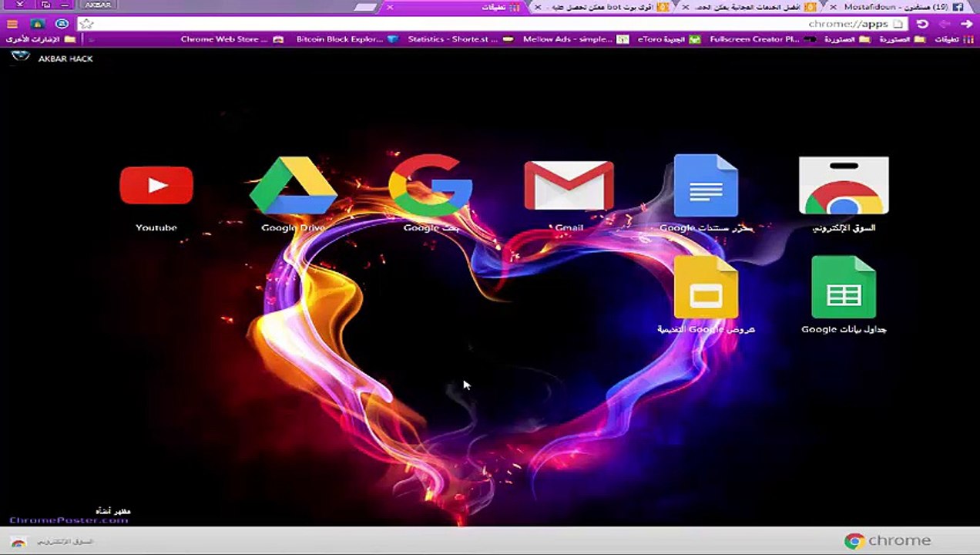This screenshot has width=980, height=555.
Task: Launch the Google Drive app
Action: tap(293, 186)
